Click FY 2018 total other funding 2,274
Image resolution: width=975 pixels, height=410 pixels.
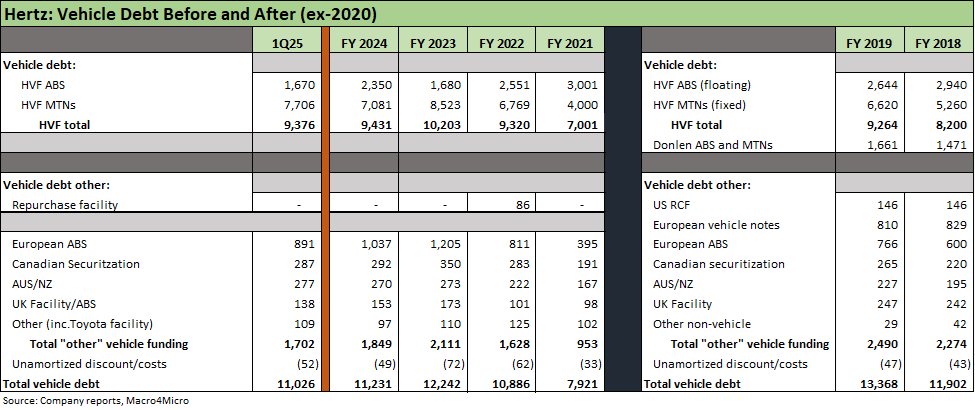tap(951, 344)
